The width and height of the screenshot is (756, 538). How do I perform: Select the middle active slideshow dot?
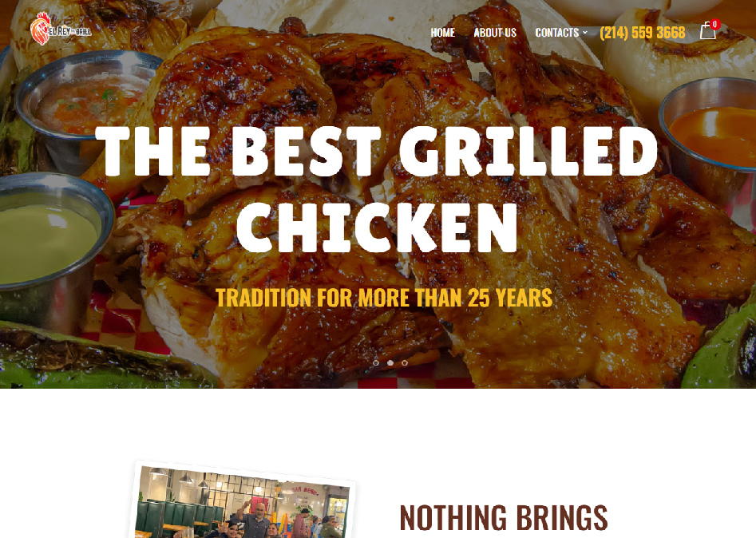point(390,362)
